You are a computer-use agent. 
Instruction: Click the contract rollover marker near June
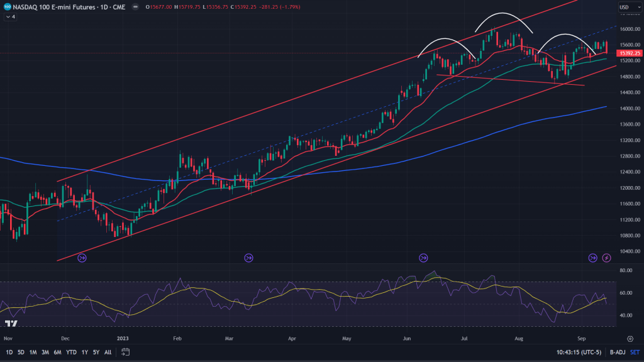click(423, 258)
